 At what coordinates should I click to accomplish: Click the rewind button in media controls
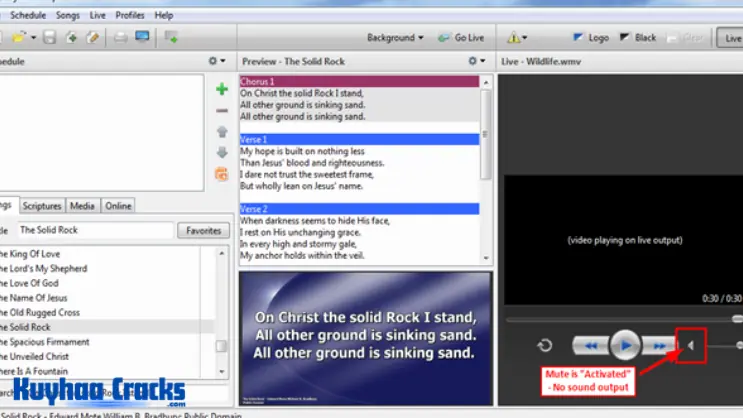tap(591, 345)
